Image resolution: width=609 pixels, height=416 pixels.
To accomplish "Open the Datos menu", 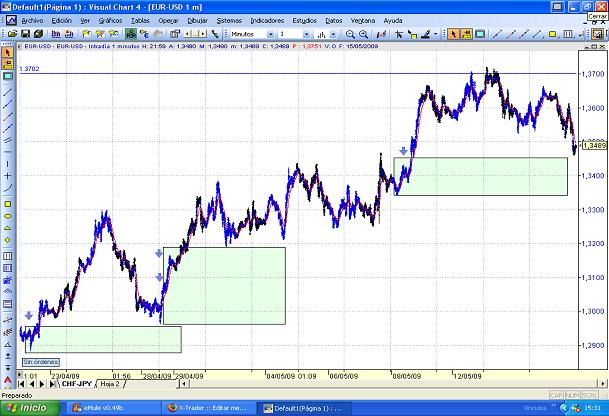I will [x=334, y=21].
